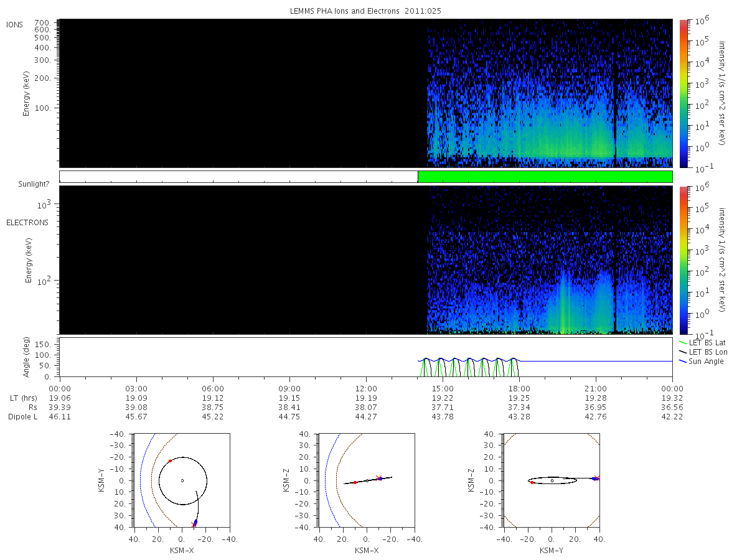Select the Rs value 36.56
The height and width of the screenshot is (560, 747).
pyautogui.click(x=672, y=407)
